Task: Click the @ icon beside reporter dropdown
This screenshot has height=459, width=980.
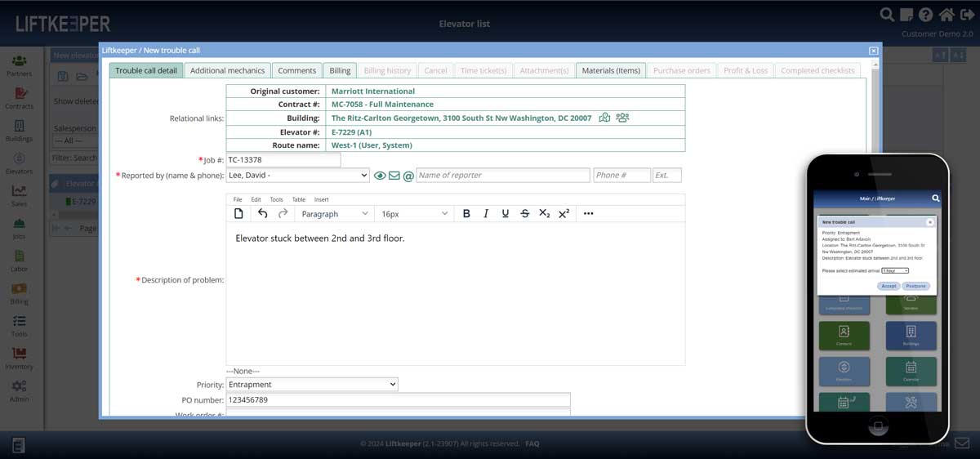Action: [x=408, y=176]
